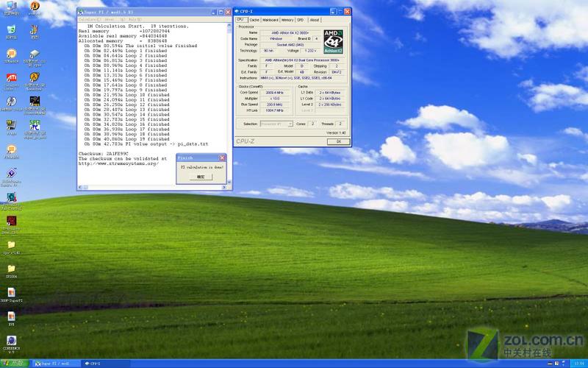
Task: Switch to the Memory tab in CPU-Z
Action: (x=287, y=20)
